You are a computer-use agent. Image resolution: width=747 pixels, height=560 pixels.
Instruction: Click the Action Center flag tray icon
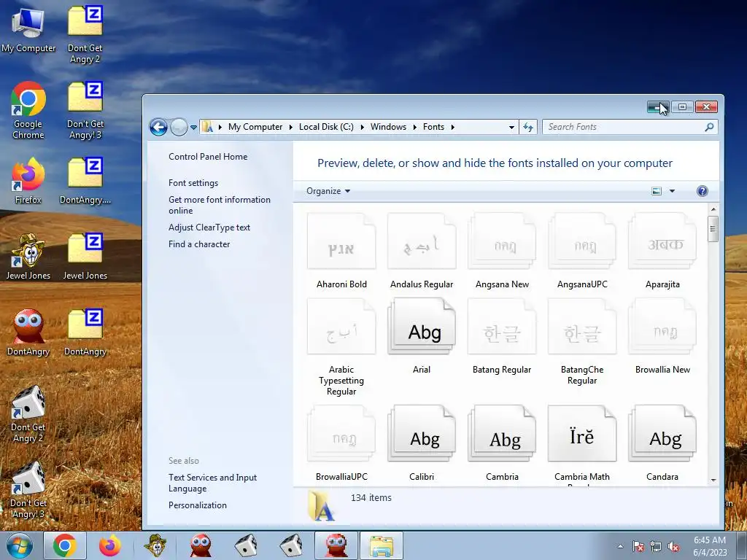pyautogui.click(x=638, y=547)
